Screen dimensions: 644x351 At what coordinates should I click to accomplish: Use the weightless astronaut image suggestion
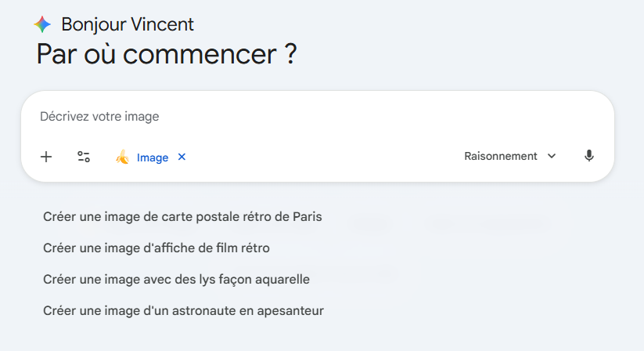point(183,310)
